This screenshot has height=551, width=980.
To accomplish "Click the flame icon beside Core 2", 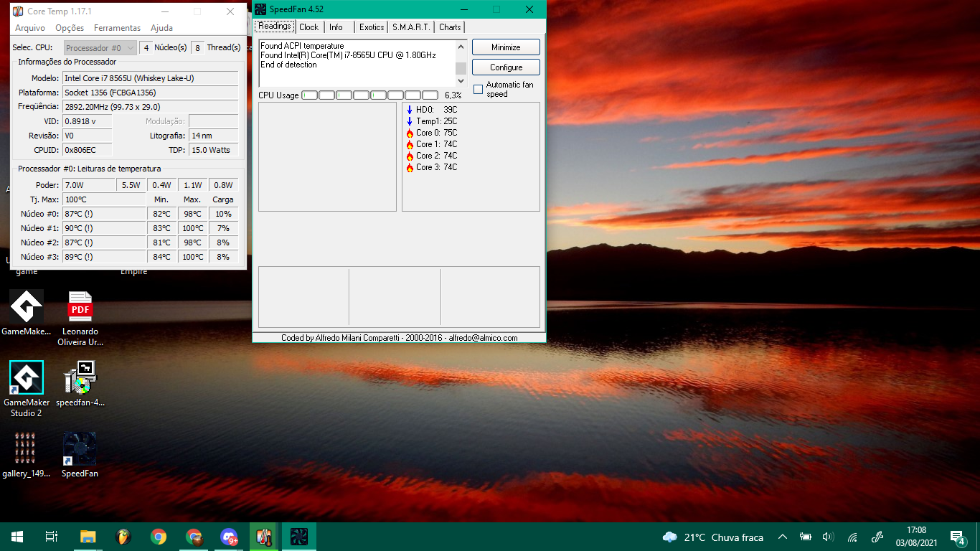I will coord(410,156).
